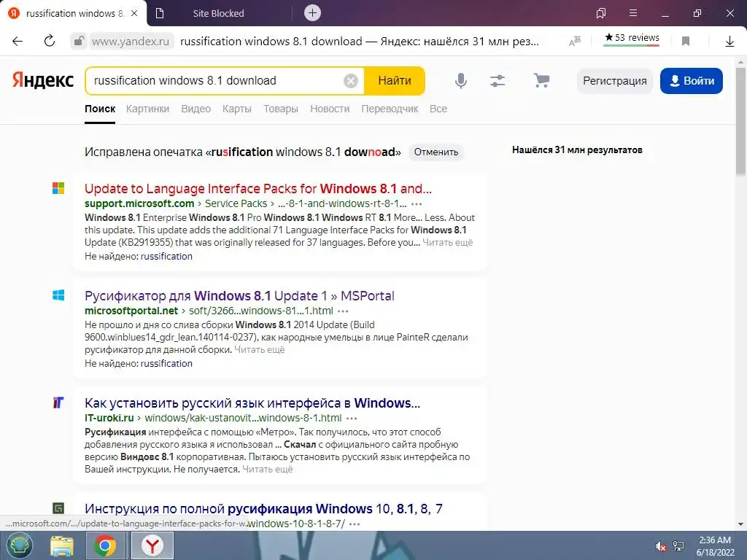Viewport: 747px width, 560px height.
Task: Open the browser hamburger menu
Action: pyautogui.click(x=633, y=13)
